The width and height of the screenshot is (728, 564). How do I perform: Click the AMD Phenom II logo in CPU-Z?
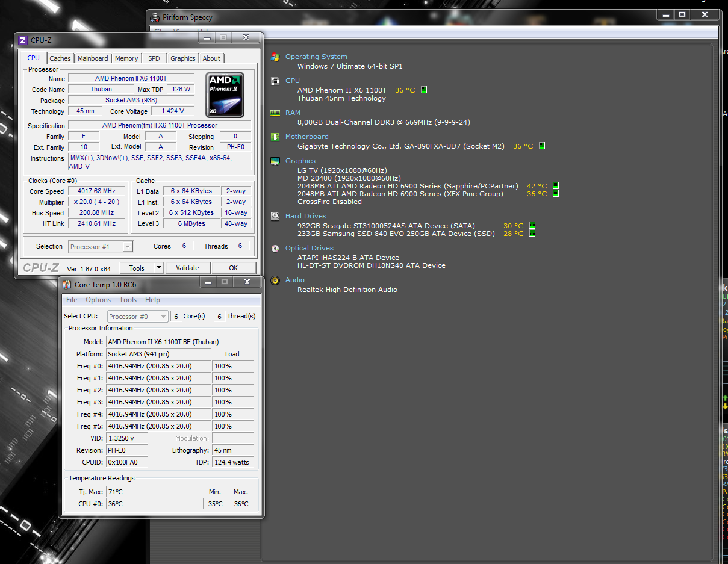(225, 95)
